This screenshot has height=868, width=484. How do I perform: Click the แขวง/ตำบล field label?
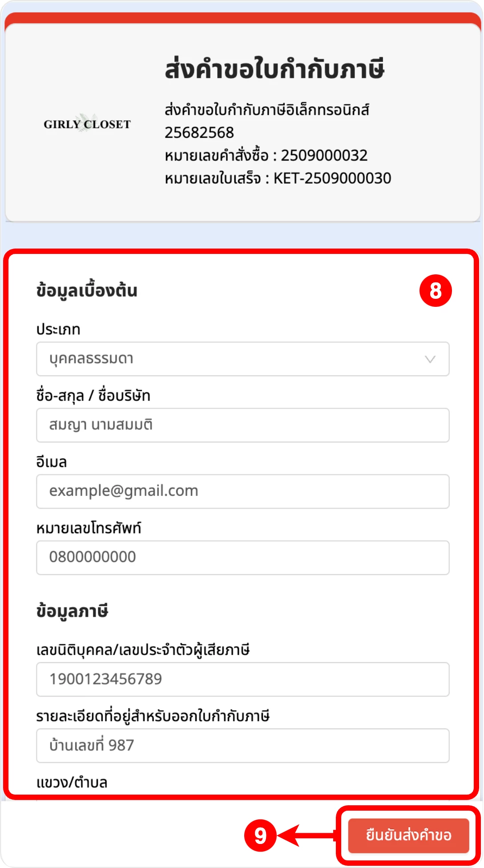pos(72,783)
